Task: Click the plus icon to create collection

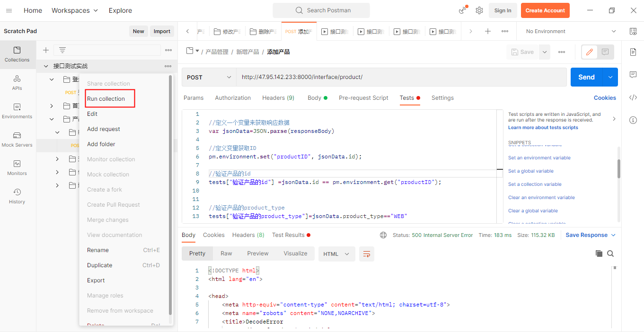Action: tap(46, 50)
